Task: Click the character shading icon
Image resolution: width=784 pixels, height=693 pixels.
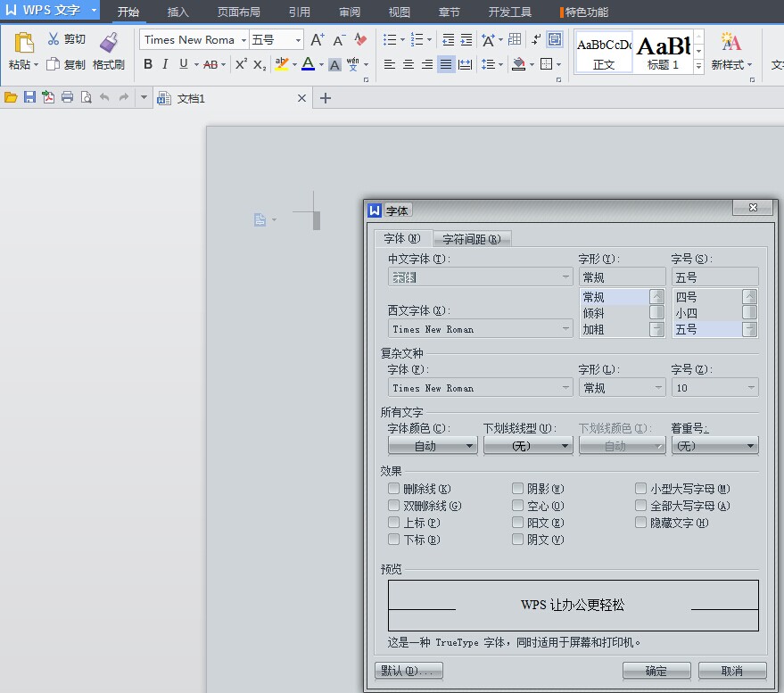Action: (334, 64)
